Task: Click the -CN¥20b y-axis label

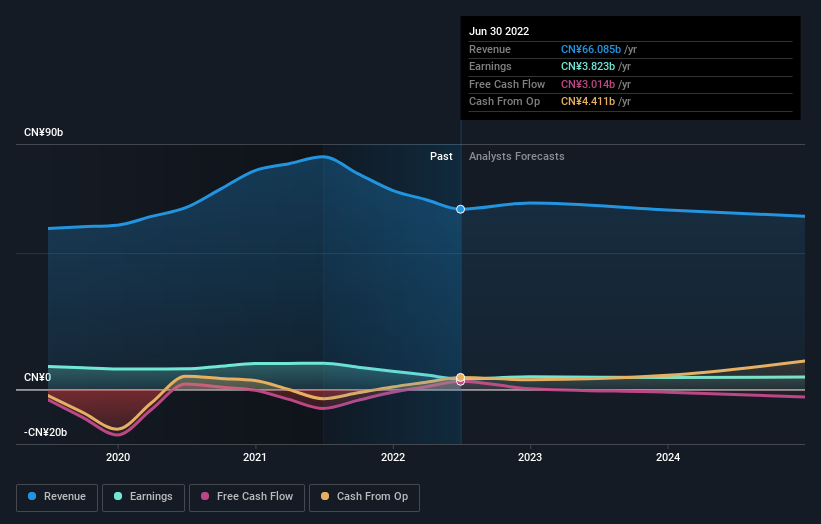Action: [46, 432]
